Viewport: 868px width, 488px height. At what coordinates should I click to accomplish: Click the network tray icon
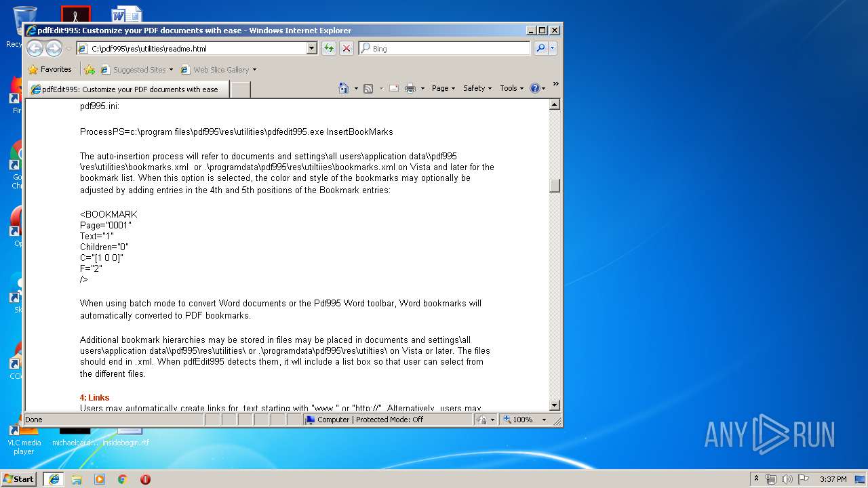click(x=771, y=479)
